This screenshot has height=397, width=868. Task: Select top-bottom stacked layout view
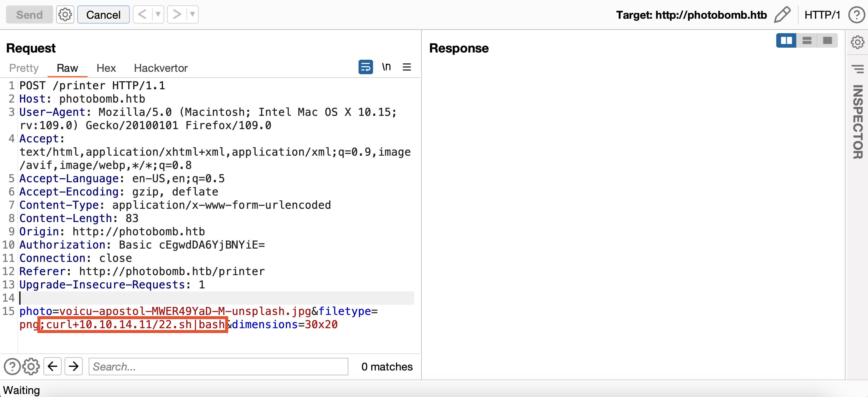click(x=807, y=41)
